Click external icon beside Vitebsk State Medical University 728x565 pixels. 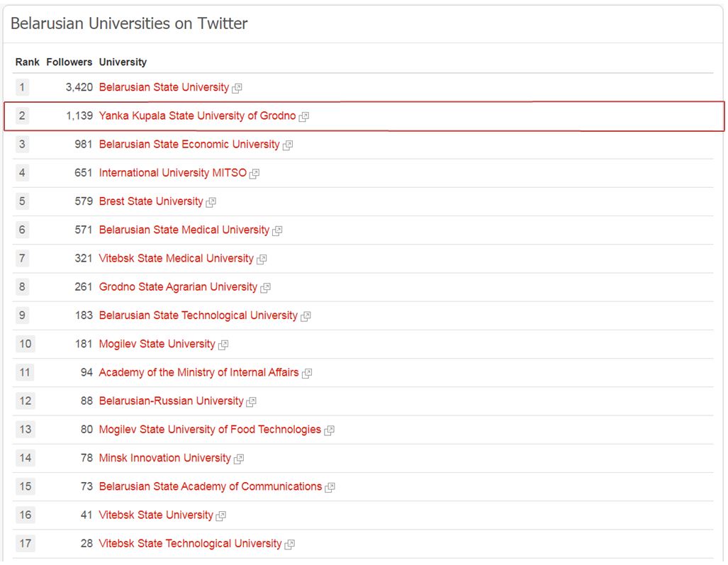pos(262,259)
